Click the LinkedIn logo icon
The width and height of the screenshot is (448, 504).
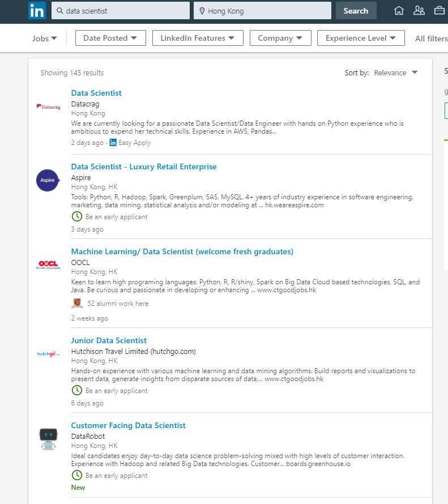pos(37,11)
